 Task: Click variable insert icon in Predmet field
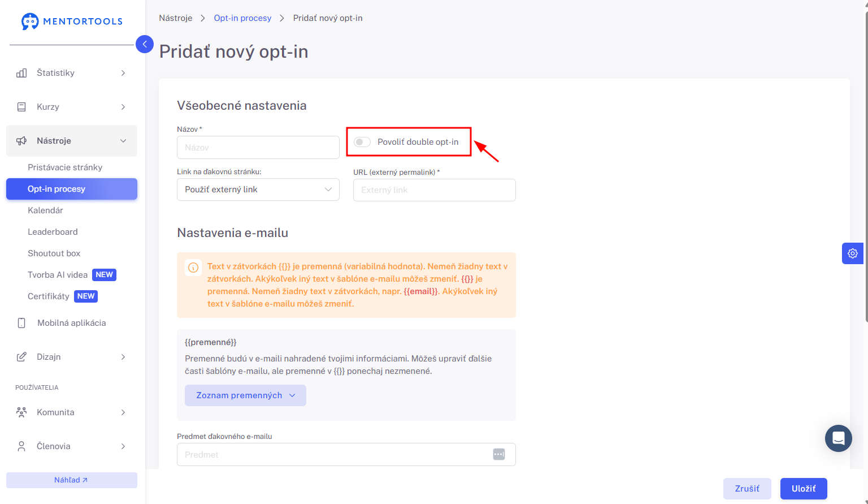(498, 454)
